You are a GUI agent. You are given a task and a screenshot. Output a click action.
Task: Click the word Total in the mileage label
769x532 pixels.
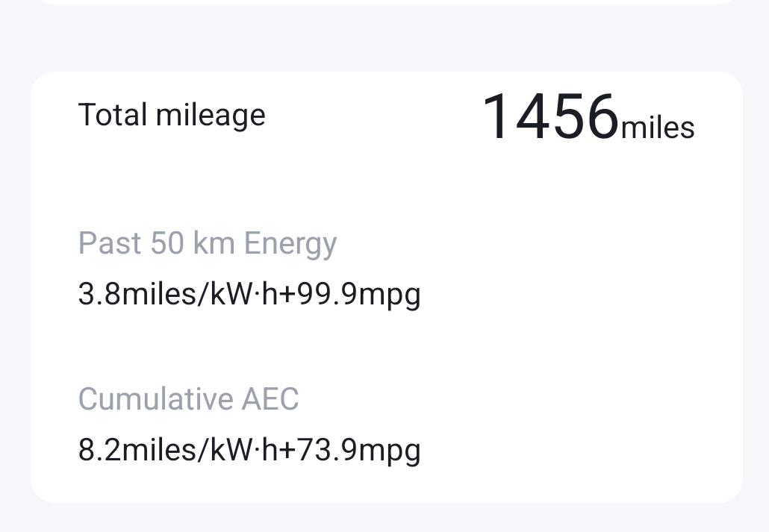[112, 115]
